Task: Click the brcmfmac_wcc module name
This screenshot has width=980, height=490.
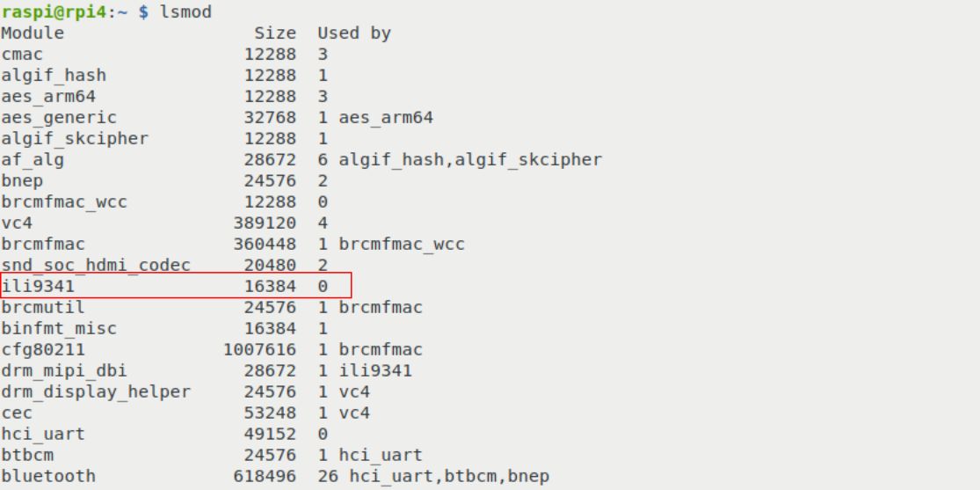Action: coord(64,201)
